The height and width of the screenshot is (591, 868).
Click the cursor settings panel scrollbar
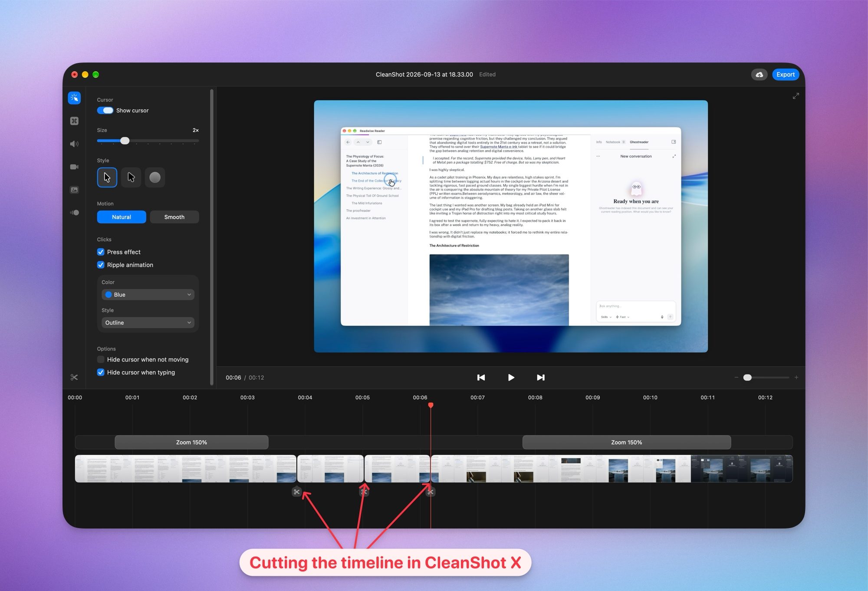pyautogui.click(x=212, y=237)
